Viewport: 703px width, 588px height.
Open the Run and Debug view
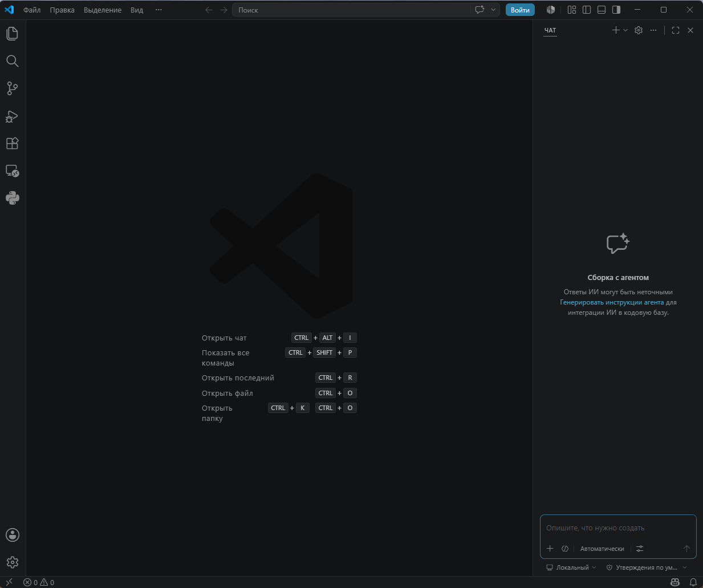(x=13, y=116)
